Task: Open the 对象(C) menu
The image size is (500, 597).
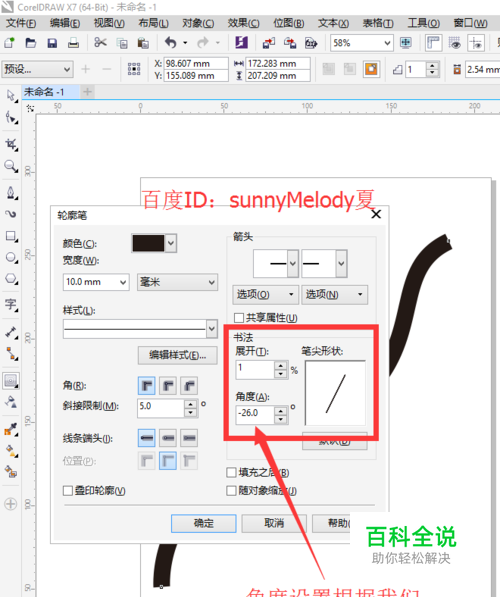Action: (198, 23)
